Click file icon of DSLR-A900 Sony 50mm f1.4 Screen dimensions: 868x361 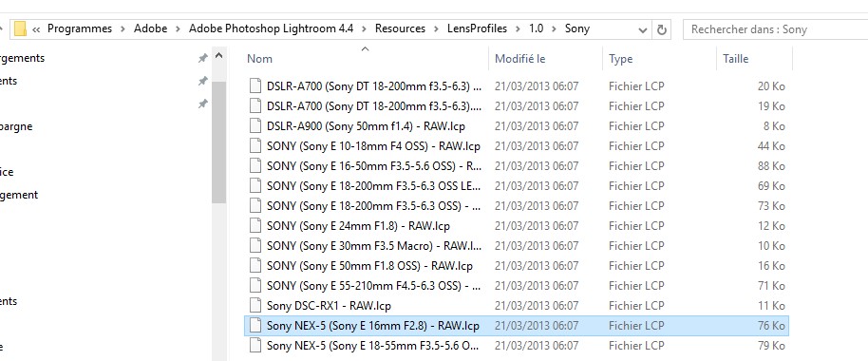[255, 125]
